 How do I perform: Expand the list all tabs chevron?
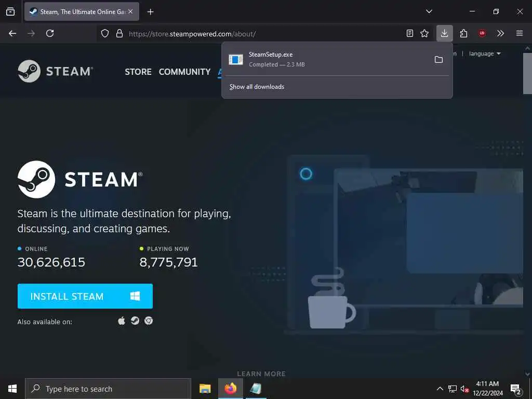(x=429, y=11)
